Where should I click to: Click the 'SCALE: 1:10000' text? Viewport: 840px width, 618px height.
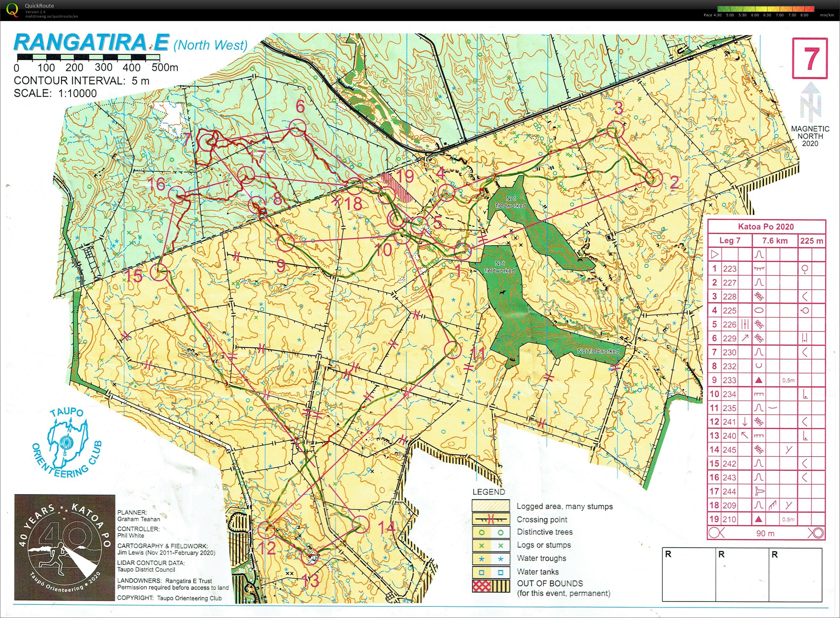55,93
